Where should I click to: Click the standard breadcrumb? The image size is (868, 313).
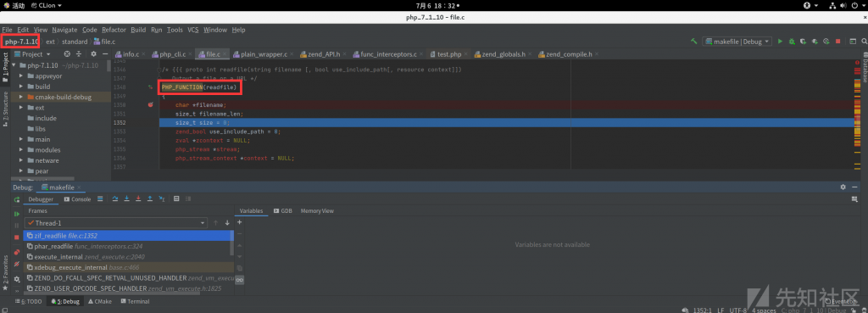click(75, 42)
